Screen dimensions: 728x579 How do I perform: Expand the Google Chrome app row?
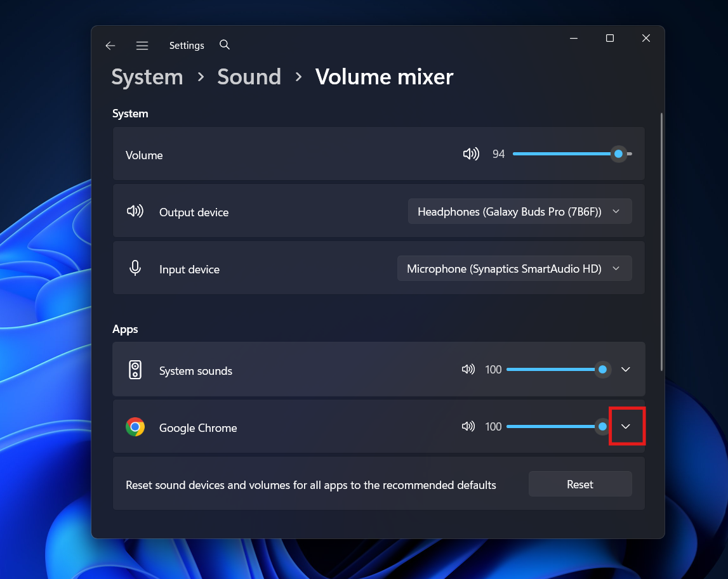(x=626, y=426)
